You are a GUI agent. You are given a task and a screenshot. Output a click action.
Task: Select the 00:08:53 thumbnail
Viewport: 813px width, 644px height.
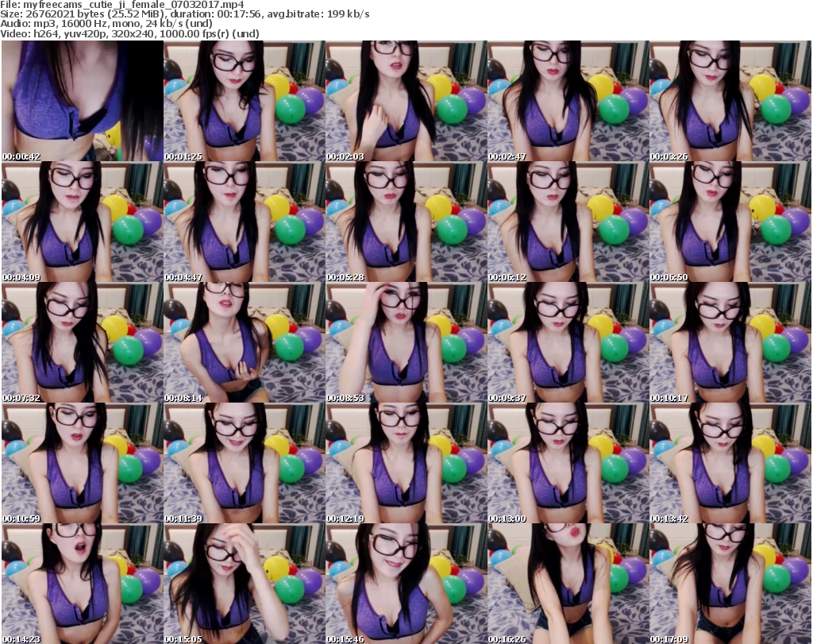coord(406,343)
